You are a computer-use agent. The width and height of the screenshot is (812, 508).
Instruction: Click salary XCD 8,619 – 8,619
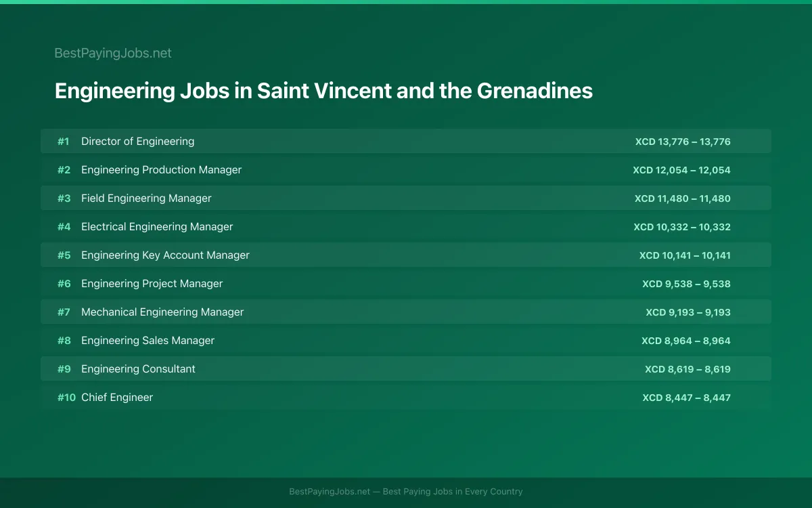pyautogui.click(x=687, y=369)
